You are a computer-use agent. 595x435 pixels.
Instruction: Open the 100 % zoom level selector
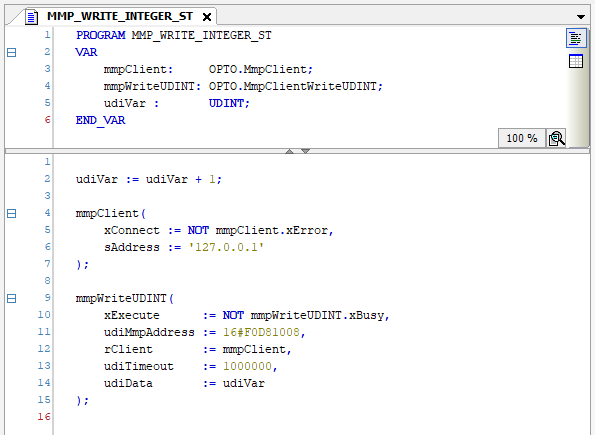[522, 138]
